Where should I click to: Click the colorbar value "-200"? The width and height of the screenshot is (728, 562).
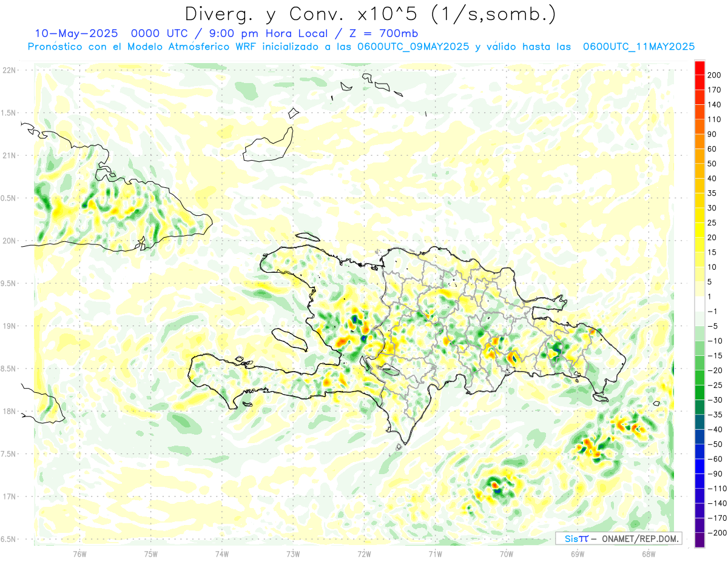[x=716, y=533]
